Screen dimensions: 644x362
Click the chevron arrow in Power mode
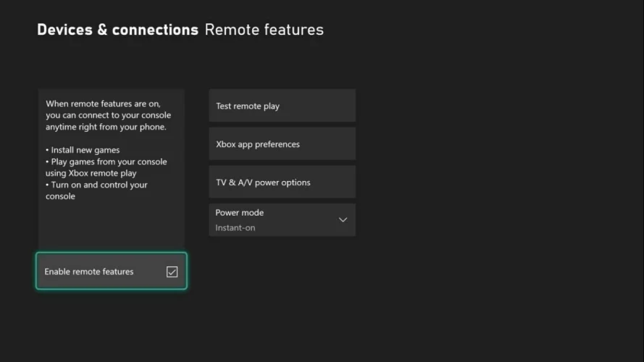pos(343,220)
